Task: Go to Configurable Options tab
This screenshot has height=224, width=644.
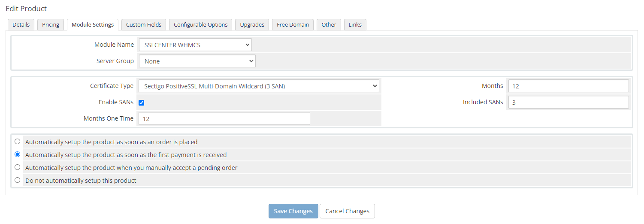Action: click(201, 24)
